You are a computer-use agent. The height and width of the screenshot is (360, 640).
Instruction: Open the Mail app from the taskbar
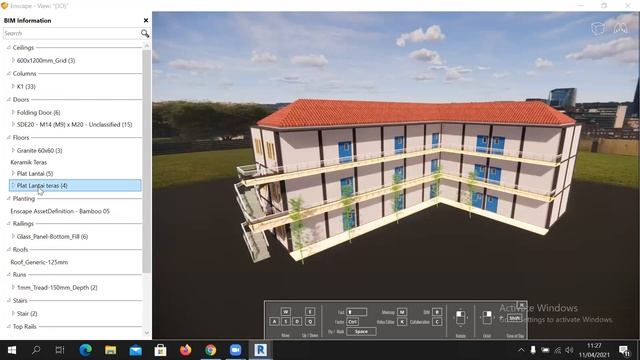[x=136, y=350]
